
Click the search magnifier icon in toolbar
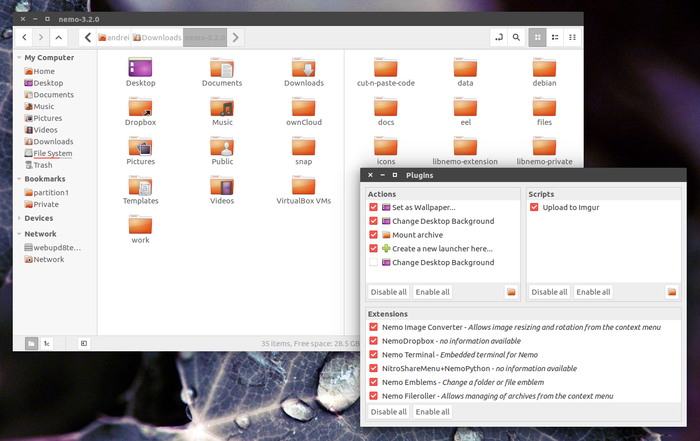[516, 37]
